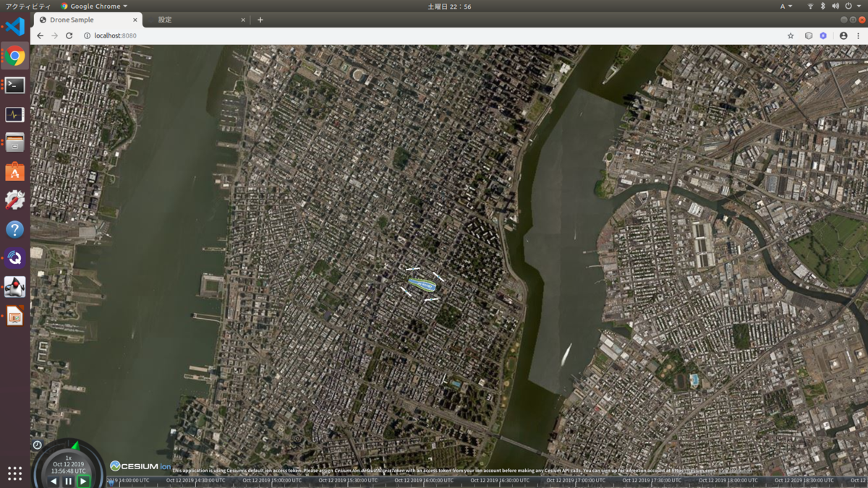Bookmark this page with the star
Image resolution: width=868 pixels, height=488 pixels.
pos(791,35)
